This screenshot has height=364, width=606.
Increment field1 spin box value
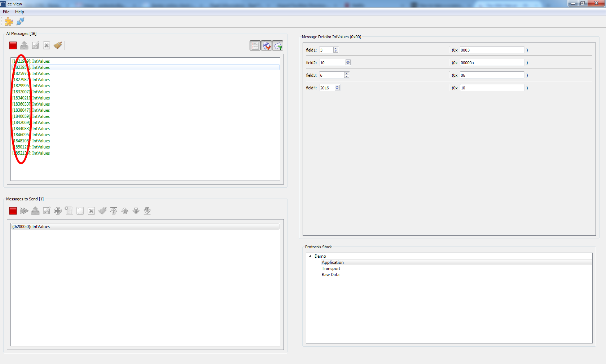[x=336, y=49]
